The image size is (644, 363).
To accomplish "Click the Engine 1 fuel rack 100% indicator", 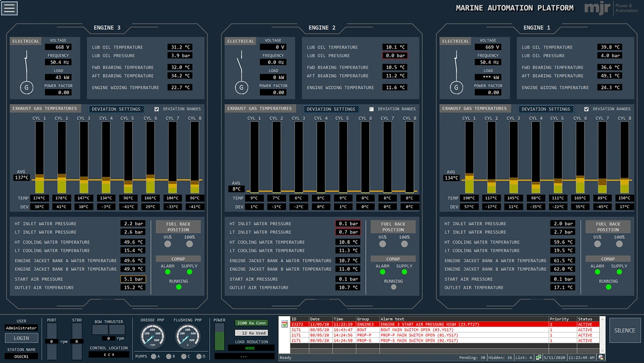I will (619, 244).
